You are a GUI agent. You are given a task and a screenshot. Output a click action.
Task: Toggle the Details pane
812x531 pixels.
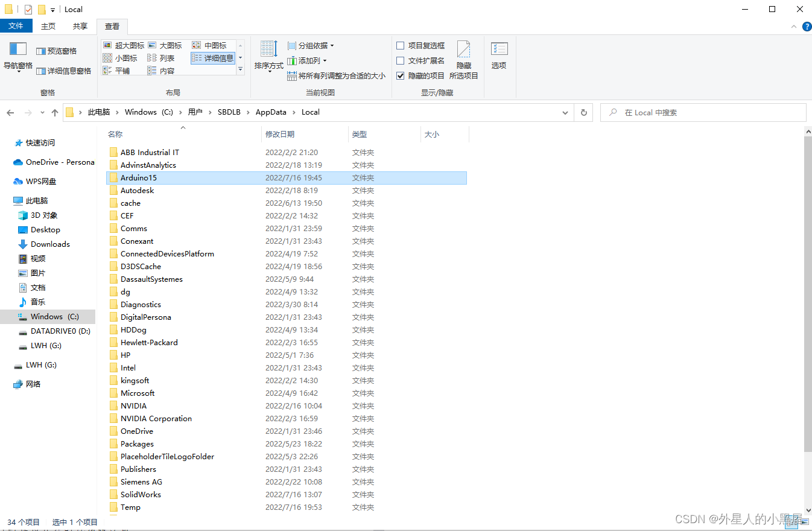[x=64, y=71]
